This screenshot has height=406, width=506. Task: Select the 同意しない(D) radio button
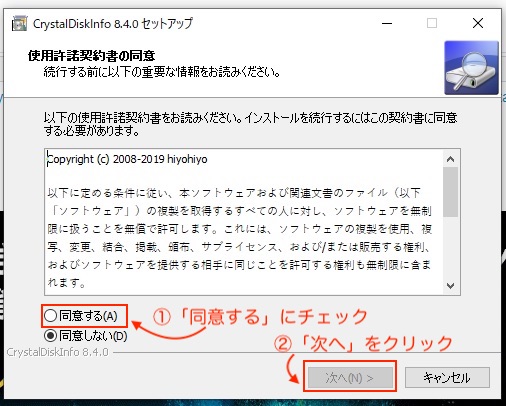coord(50,335)
